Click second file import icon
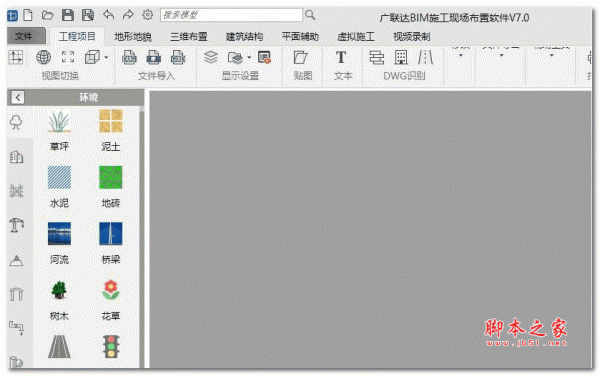 pyautogui.click(x=153, y=57)
